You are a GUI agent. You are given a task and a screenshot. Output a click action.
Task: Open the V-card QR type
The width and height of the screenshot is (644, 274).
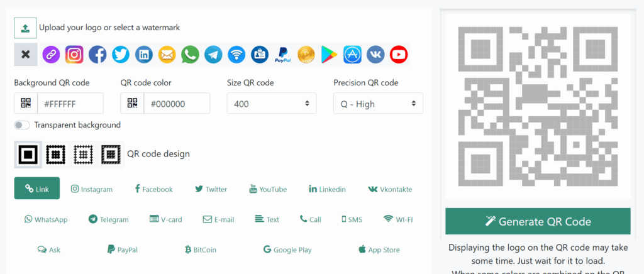click(x=165, y=219)
